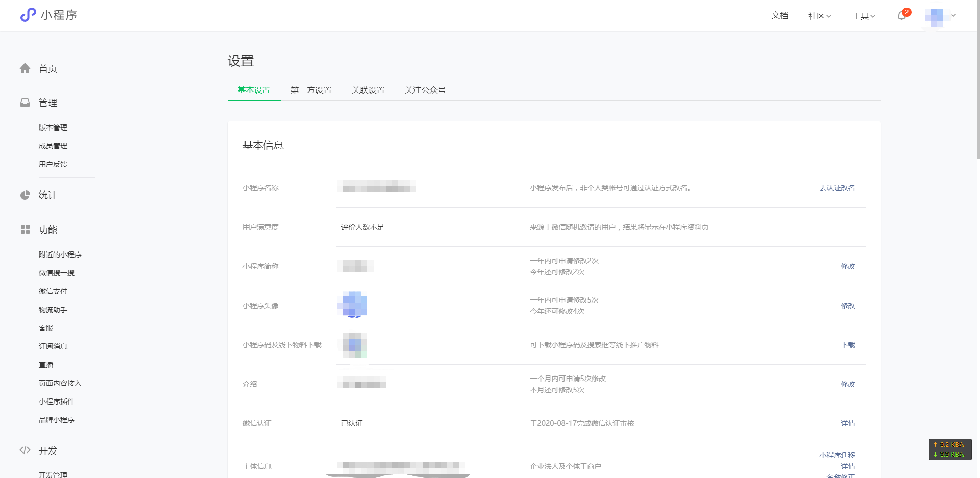
Task: Click 修改 in the 小程序头像 row
Action: coord(848,306)
